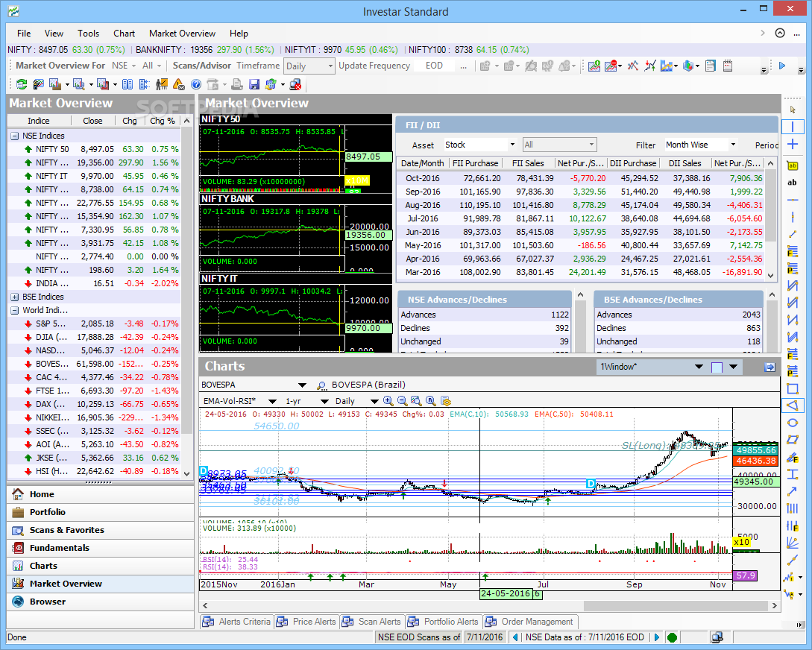The height and width of the screenshot is (650, 812).
Task: Click the alert envelope warning icon
Action: (179, 84)
